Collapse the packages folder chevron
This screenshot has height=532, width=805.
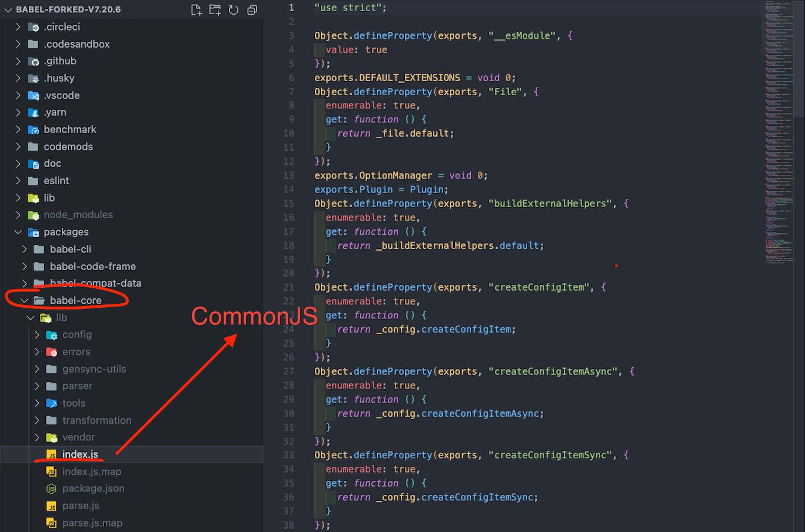(18, 232)
